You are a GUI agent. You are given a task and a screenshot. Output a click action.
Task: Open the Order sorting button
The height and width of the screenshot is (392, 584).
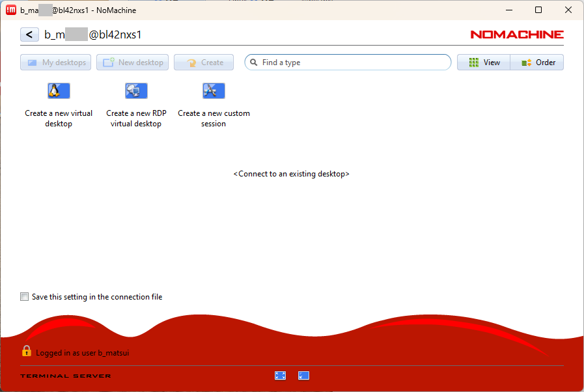point(537,63)
